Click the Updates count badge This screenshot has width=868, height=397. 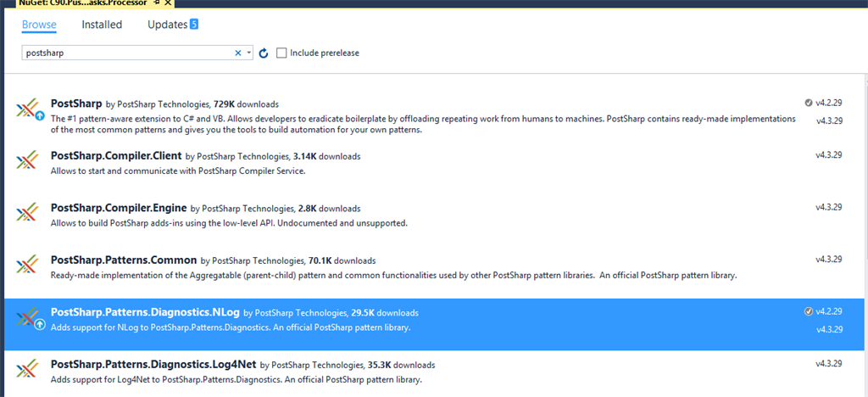194,24
